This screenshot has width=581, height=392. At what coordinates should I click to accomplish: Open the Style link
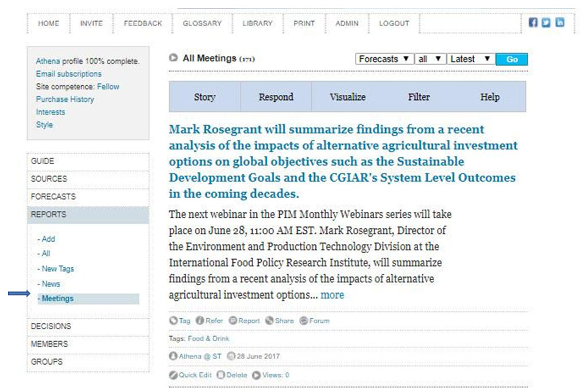pyautogui.click(x=45, y=125)
